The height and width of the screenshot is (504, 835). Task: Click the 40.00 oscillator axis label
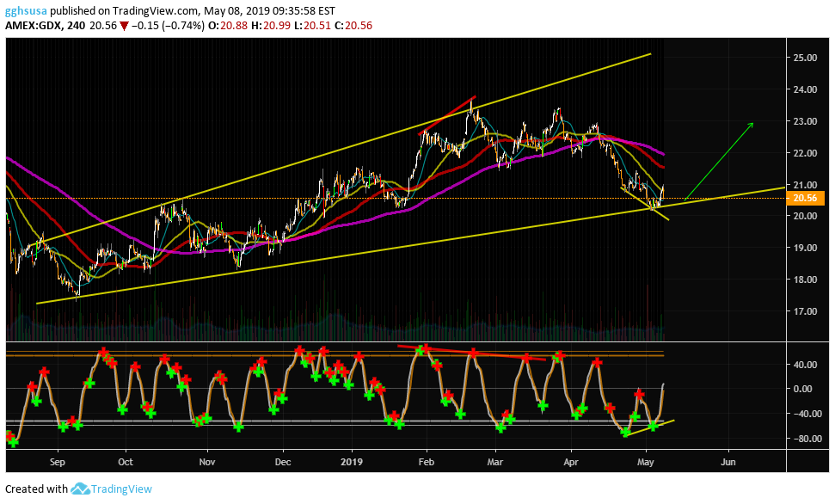click(805, 365)
